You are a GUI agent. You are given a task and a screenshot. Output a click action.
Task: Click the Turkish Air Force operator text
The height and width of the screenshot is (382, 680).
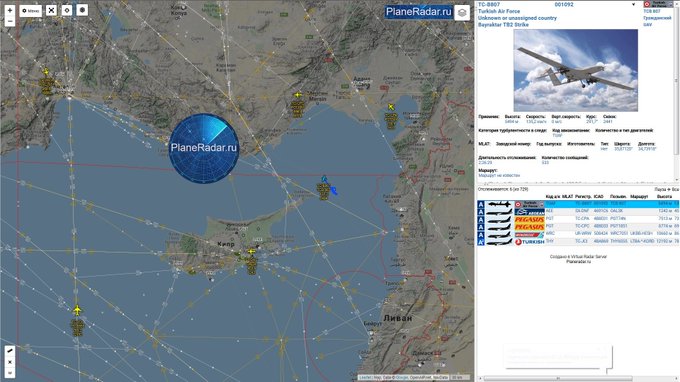tap(499, 11)
